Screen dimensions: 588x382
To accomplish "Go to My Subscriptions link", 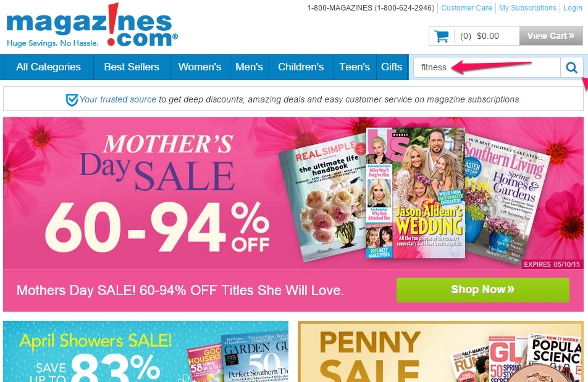I will [527, 8].
